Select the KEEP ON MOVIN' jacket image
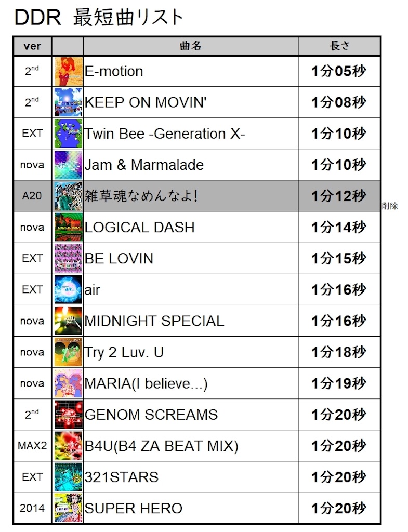The width and height of the screenshot is (408, 532). (x=68, y=102)
